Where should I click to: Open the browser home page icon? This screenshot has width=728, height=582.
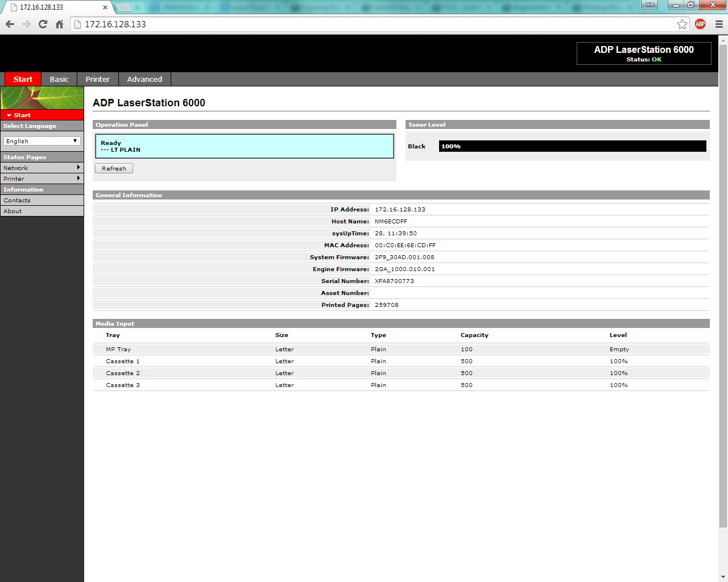(59, 24)
